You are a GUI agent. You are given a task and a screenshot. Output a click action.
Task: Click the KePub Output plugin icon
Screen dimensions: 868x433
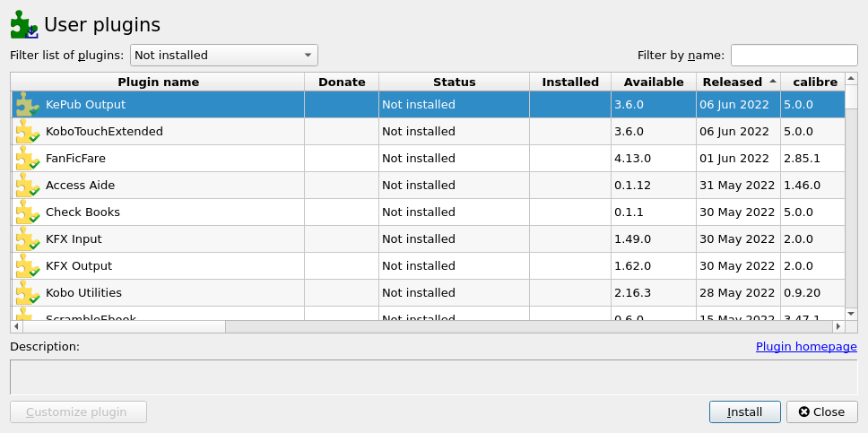(x=27, y=105)
